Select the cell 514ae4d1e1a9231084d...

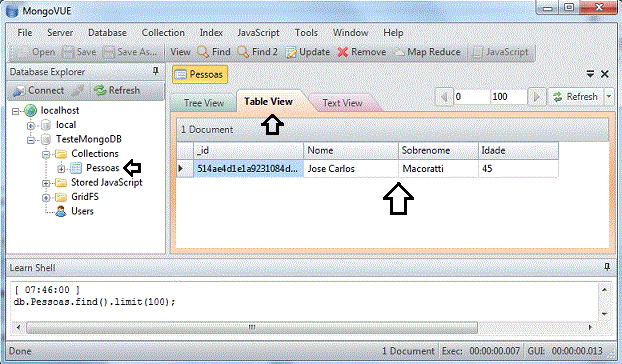tap(248, 169)
